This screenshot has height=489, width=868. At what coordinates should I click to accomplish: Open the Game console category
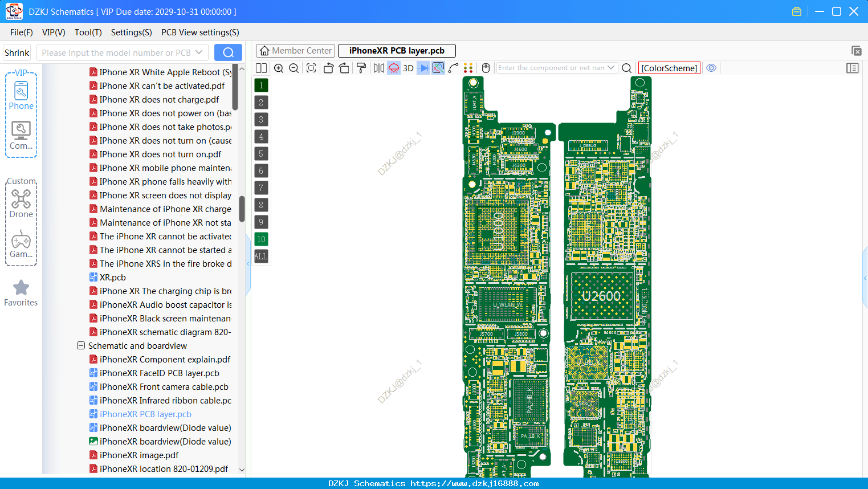coord(21,244)
